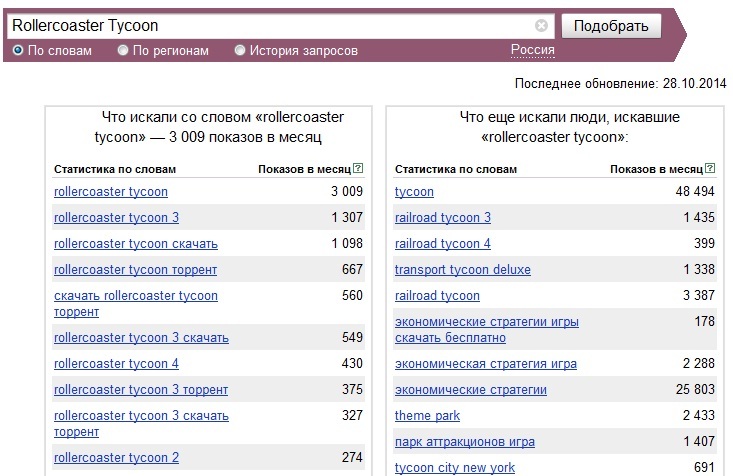Open экономическая стратегия игра link
Screen dimensions: 733x476
(x=486, y=364)
